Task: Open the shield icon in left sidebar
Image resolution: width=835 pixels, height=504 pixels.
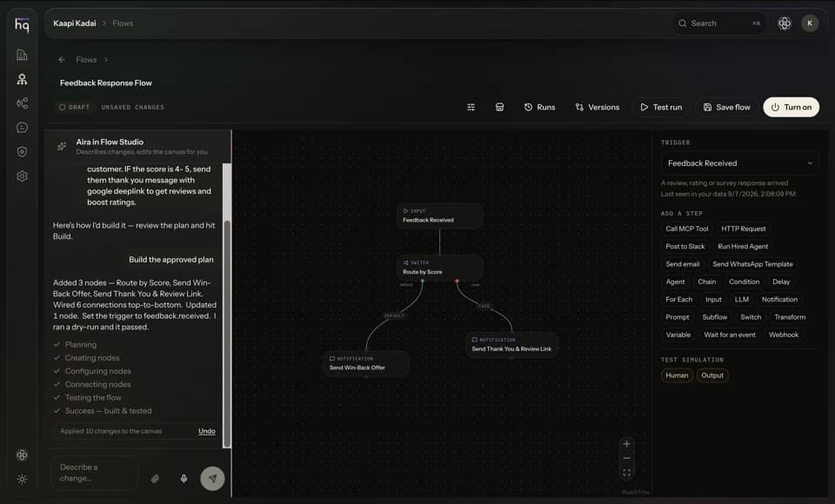Action: click(x=22, y=152)
